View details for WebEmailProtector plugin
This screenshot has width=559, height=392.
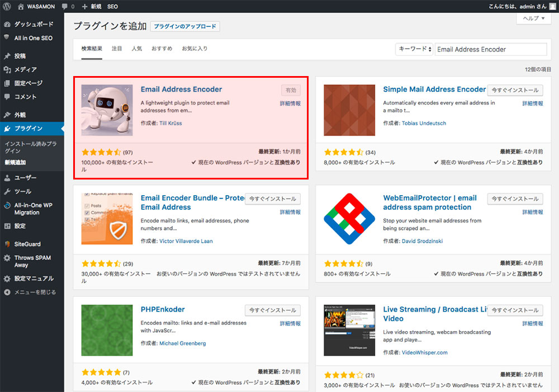coord(533,212)
